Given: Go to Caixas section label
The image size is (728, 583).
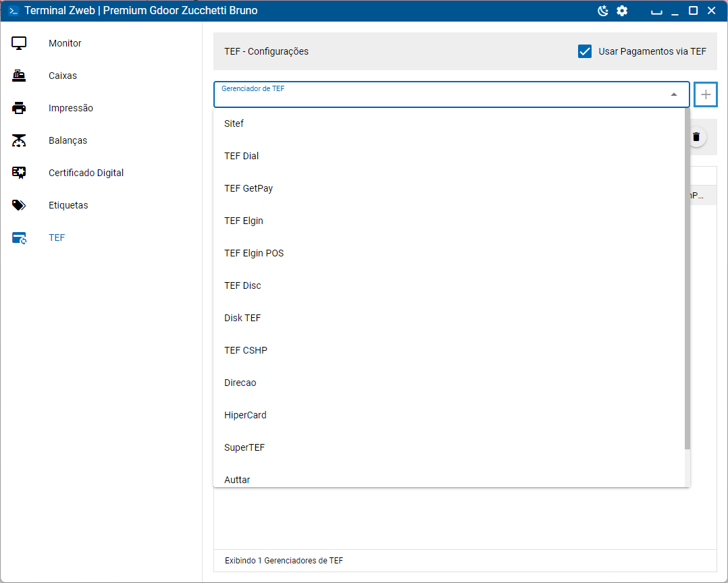Looking at the screenshot, I should 63,76.
